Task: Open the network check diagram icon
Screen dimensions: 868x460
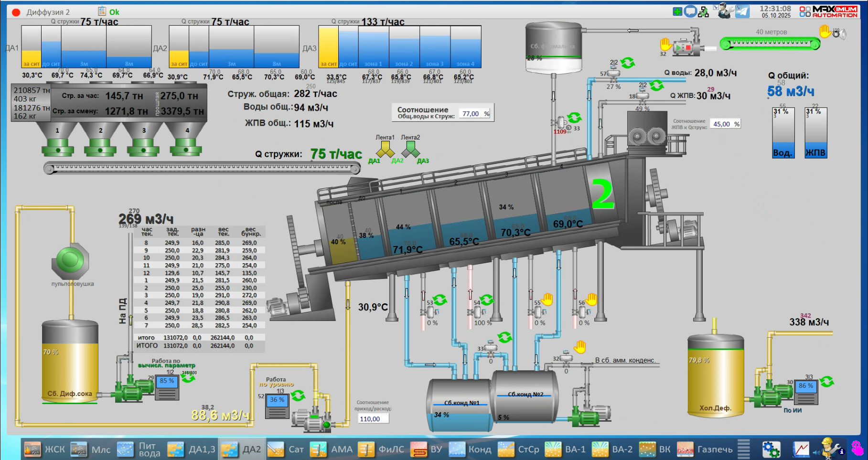Action: click(704, 12)
